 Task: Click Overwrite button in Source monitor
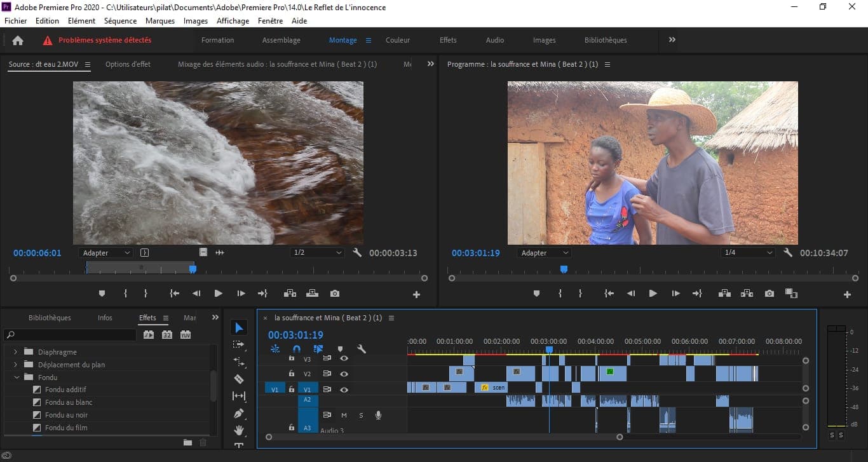(x=312, y=294)
